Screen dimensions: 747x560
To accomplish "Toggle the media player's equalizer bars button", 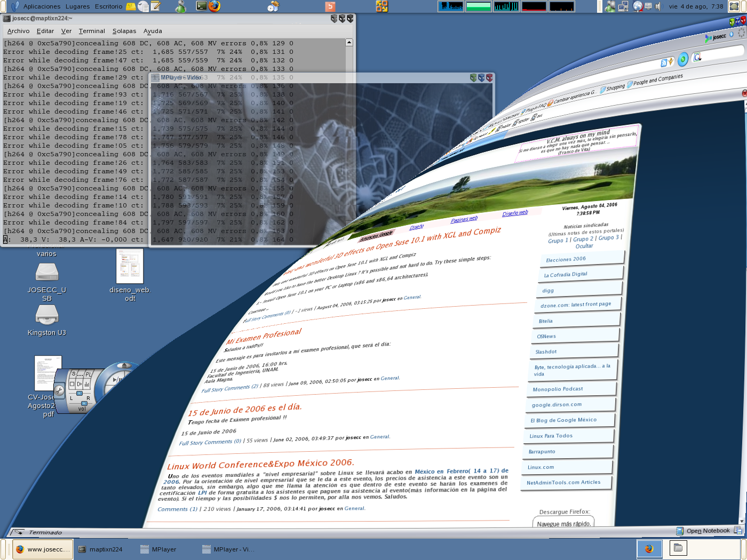I will point(87,384).
